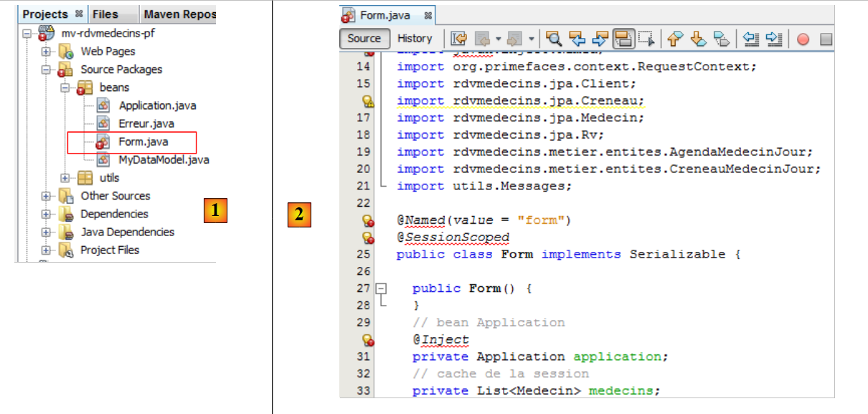Click error bulb beside @Inject annotation

tap(368, 340)
